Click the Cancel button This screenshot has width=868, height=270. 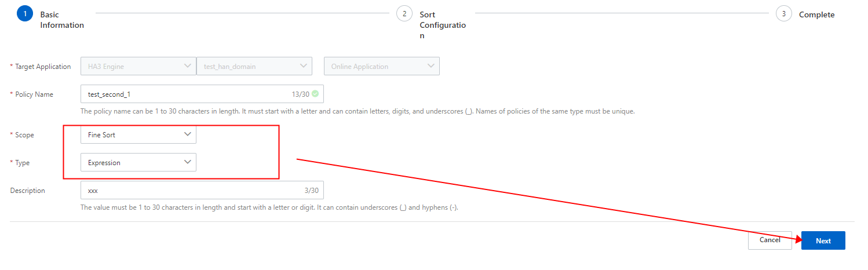pyautogui.click(x=769, y=240)
